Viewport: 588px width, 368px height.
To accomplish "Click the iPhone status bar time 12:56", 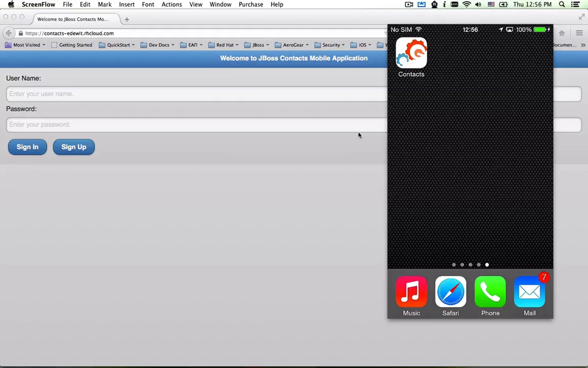I will click(x=470, y=30).
